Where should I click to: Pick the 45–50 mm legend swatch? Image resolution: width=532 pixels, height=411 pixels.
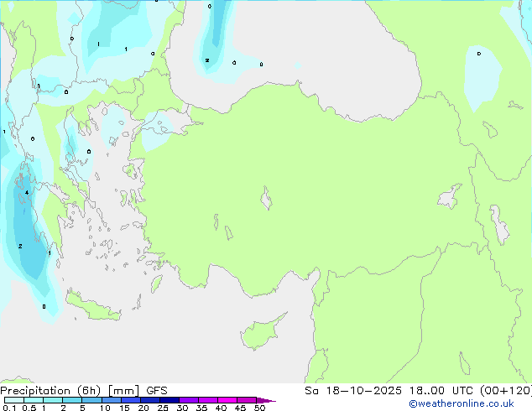click(x=247, y=400)
